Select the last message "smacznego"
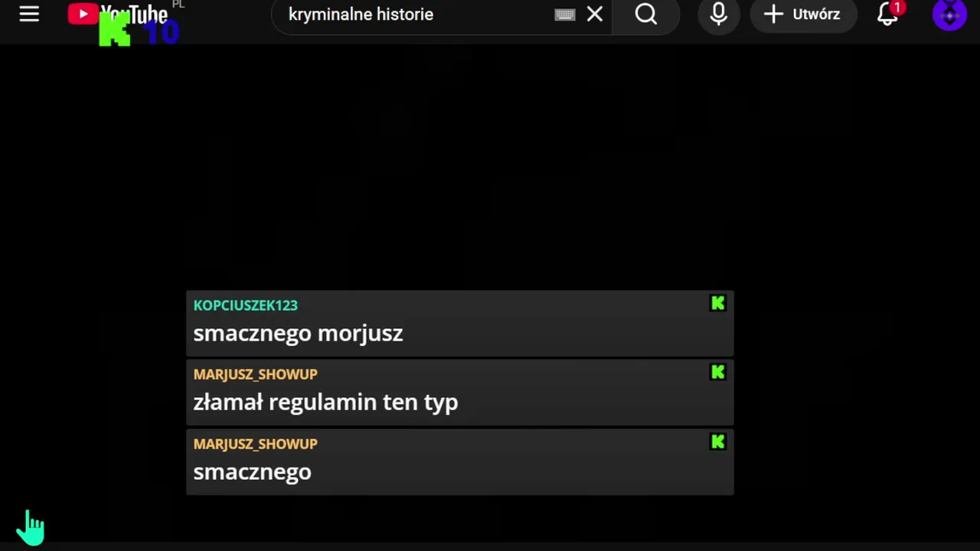This screenshot has width=980, height=551. (x=252, y=472)
